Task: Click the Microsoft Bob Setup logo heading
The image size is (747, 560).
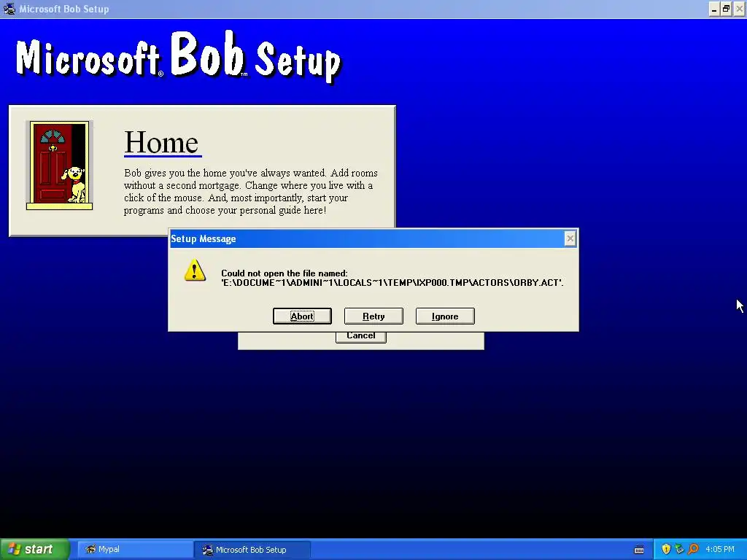Action: point(179,57)
